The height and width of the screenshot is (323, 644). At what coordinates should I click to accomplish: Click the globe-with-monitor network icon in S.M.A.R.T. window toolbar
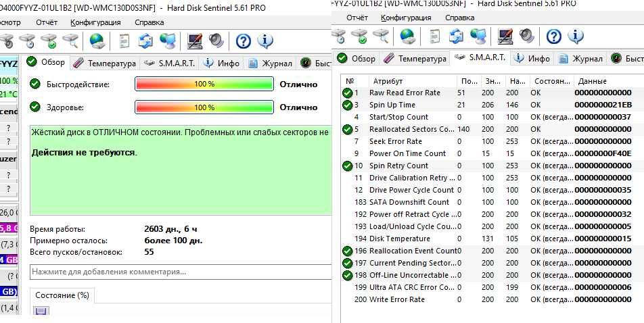[478, 36]
